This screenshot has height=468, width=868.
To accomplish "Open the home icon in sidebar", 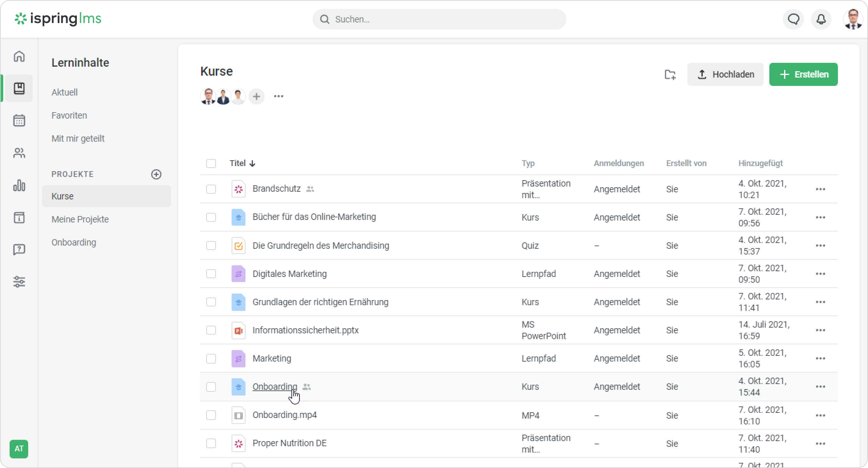I will pyautogui.click(x=19, y=56).
